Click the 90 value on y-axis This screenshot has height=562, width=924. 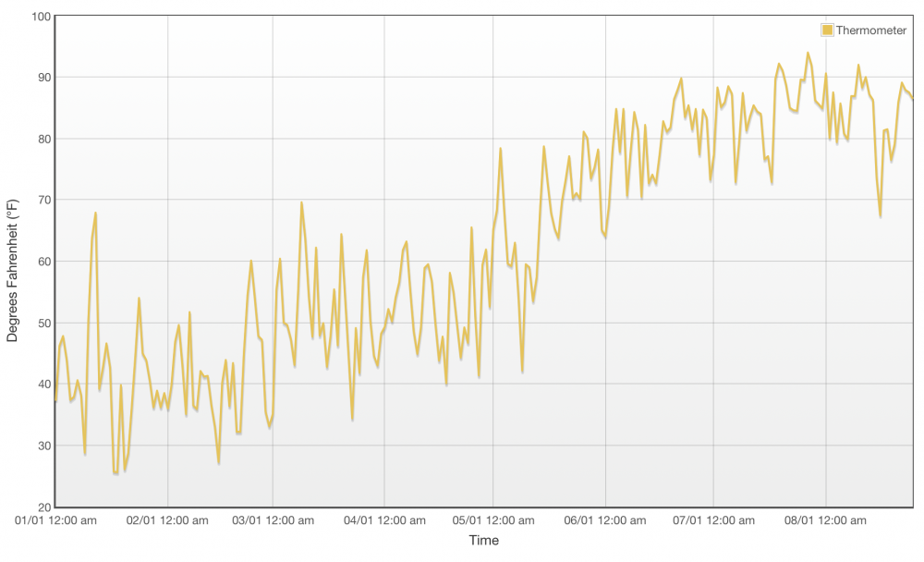tap(44, 78)
